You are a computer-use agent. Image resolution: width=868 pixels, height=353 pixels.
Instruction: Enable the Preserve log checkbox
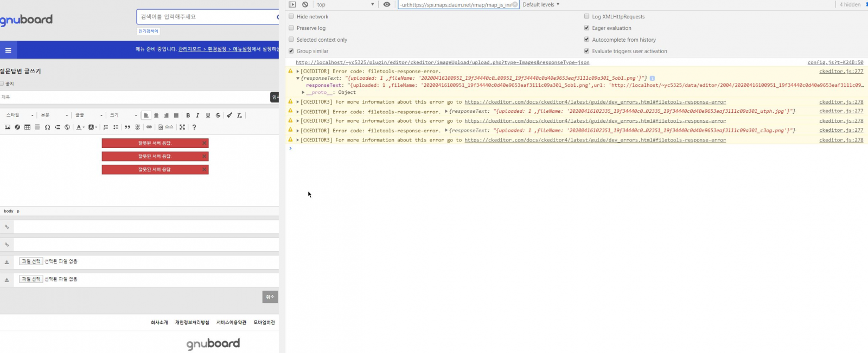pyautogui.click(x=291, y=28)
